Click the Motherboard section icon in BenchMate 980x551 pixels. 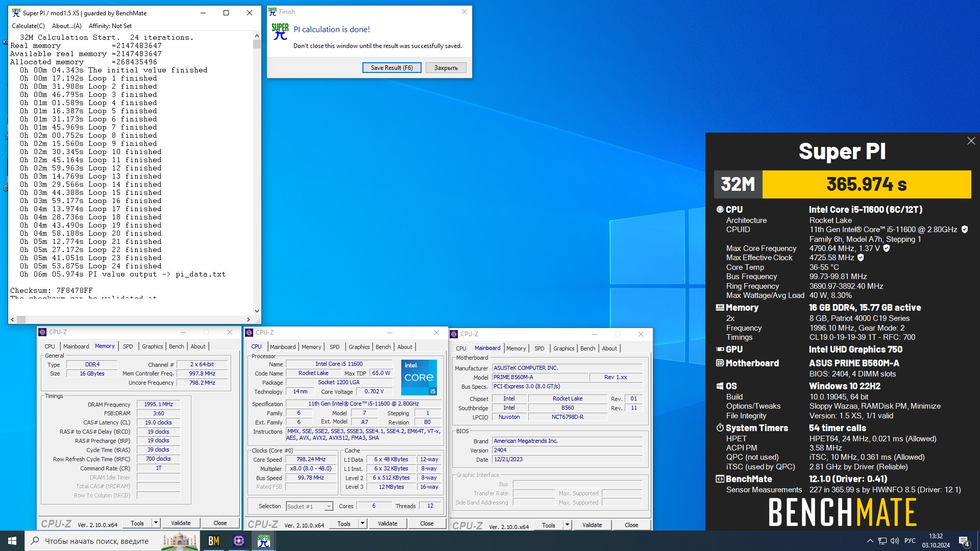(720, 363)
